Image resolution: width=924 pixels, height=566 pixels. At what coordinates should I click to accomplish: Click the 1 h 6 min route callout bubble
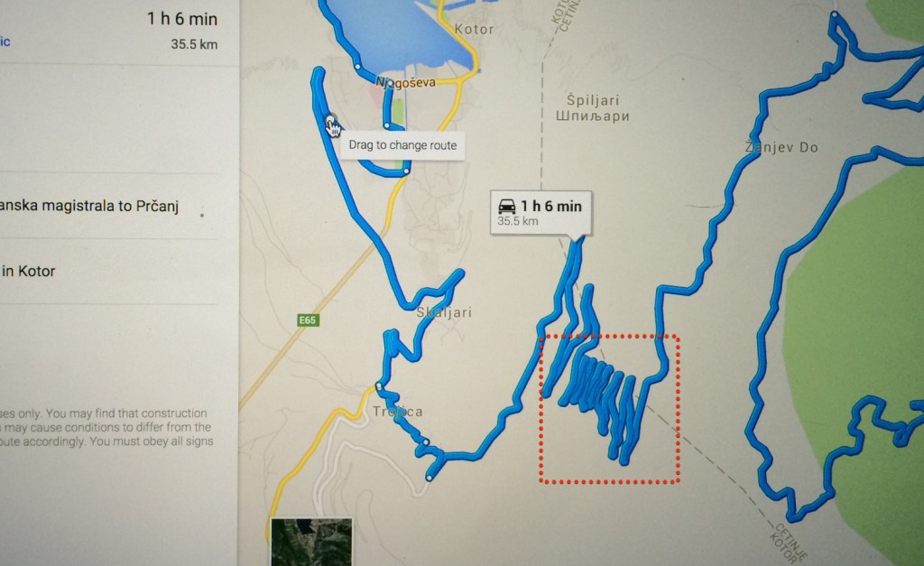(x=541, y=213)
